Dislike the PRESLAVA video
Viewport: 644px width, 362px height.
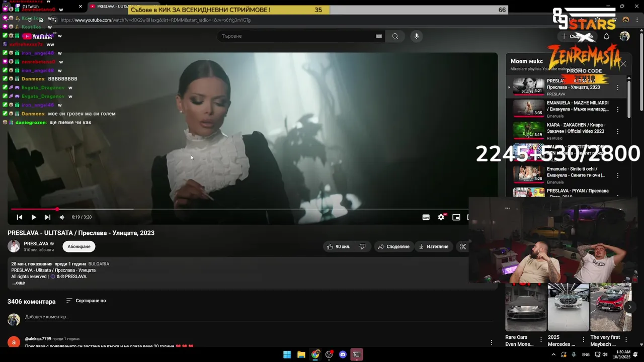tap(362, 246)
